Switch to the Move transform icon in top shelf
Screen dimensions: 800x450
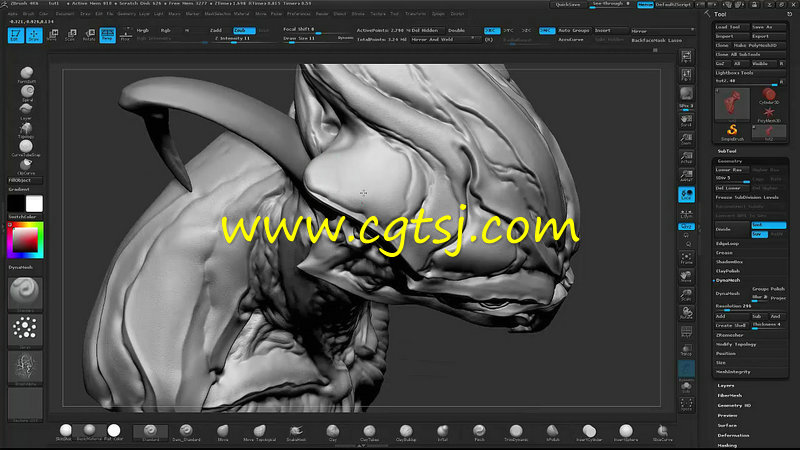click(52, 35)
